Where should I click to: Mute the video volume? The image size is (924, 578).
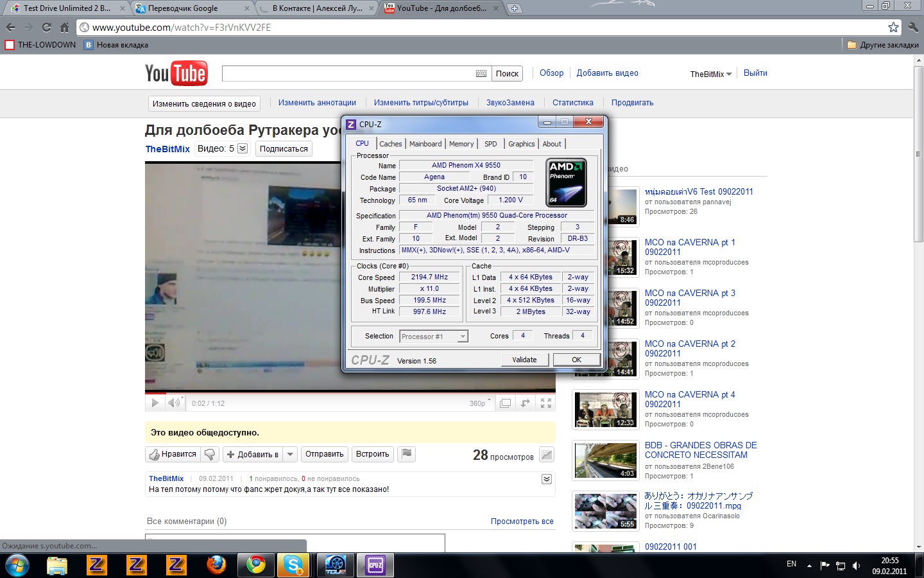(174, 403)
